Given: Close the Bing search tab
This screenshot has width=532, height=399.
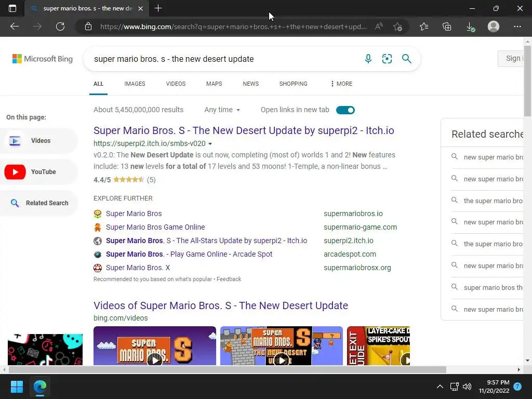Looking at the screenshot, I should click(140, 8).
